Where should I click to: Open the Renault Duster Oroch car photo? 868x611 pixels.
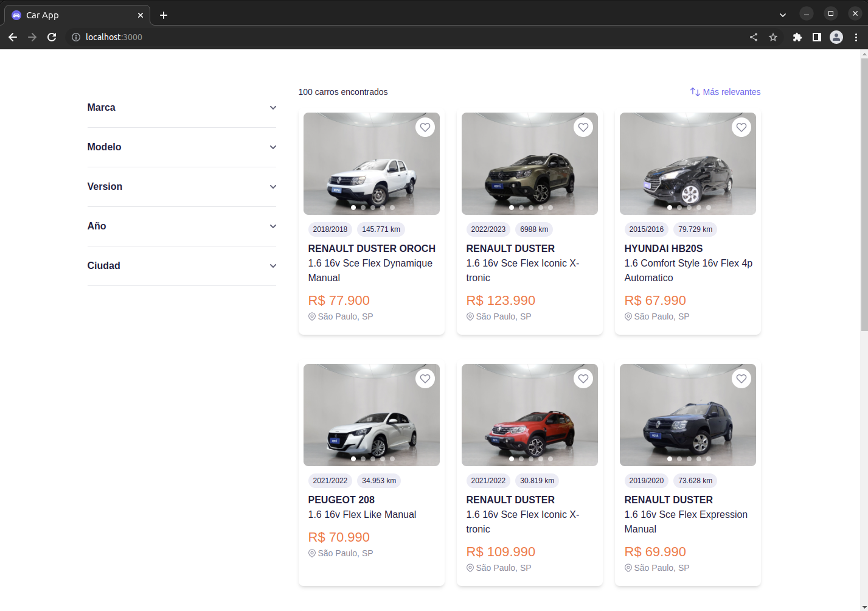(372, 164)
